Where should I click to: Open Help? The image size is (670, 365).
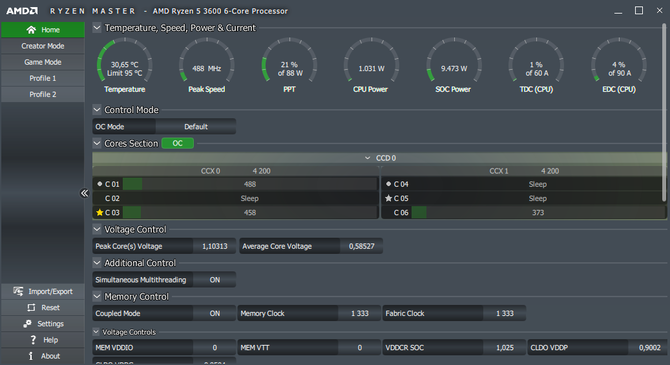coord(43,340)
